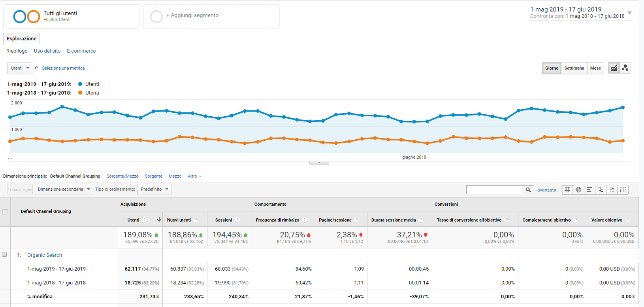Toggle the select-all checkbox in table header
The width and height of the screenshot is (644, 307).
point(5,212)
